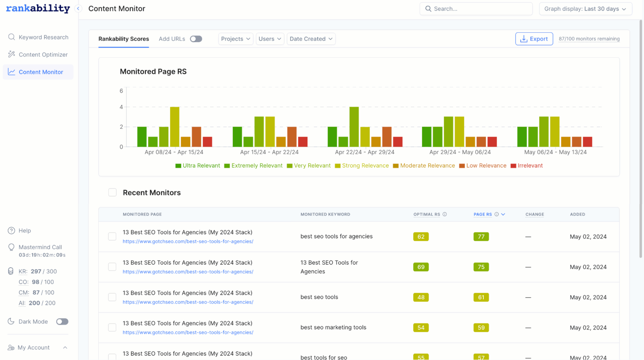This screenshot has height=360, width=644.
Task: Open the Users filter dropdown
Action: [270, 39]
